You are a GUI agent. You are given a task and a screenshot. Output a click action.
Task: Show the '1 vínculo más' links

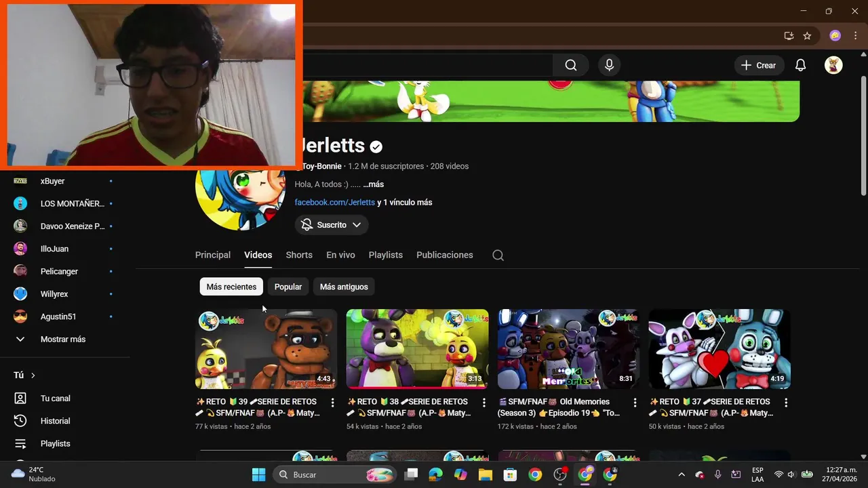click(x=409, y=202)
